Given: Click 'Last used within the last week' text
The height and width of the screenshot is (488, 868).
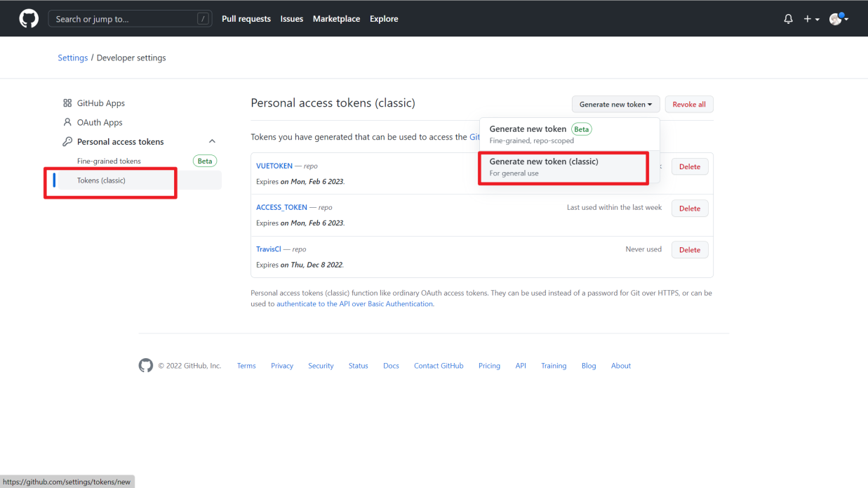Looking at the screenshot, I should tap(614, 207).
